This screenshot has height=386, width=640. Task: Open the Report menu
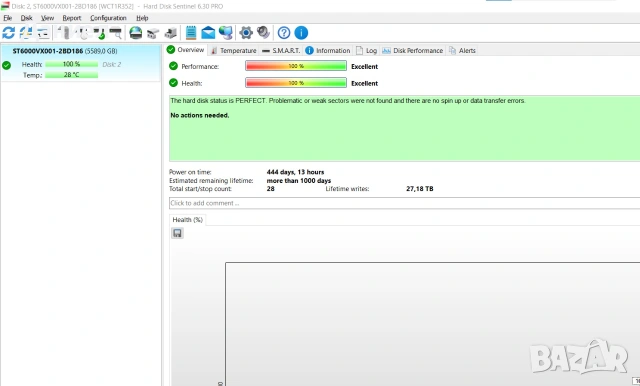tap(72, 18)
